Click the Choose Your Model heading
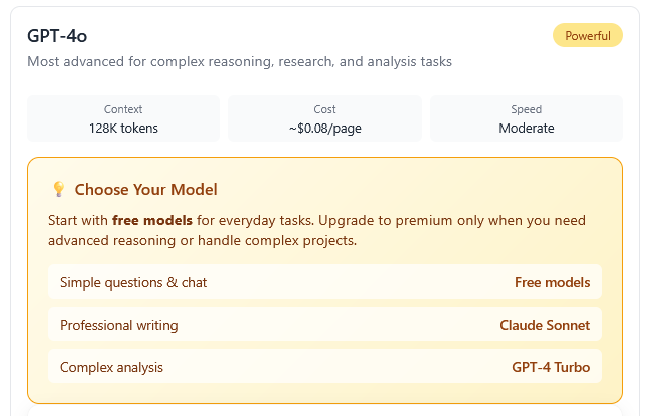 [x=146, y=190]
